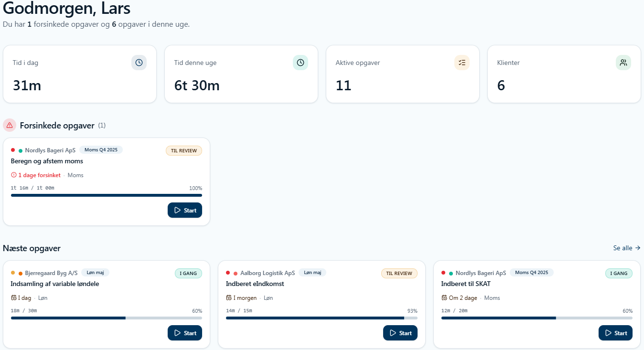
Task: Click I GANG badge on Indberet til SKAT
Action: tap(619, 273)
